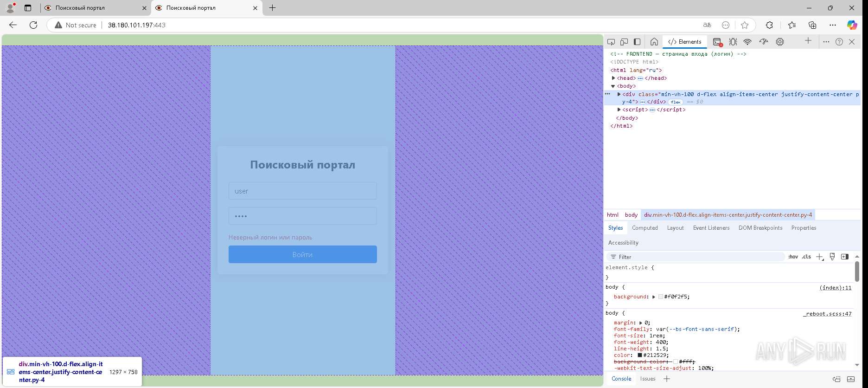
Task: Open #f0f2f5 background color swatch
Action: [661, 297]
